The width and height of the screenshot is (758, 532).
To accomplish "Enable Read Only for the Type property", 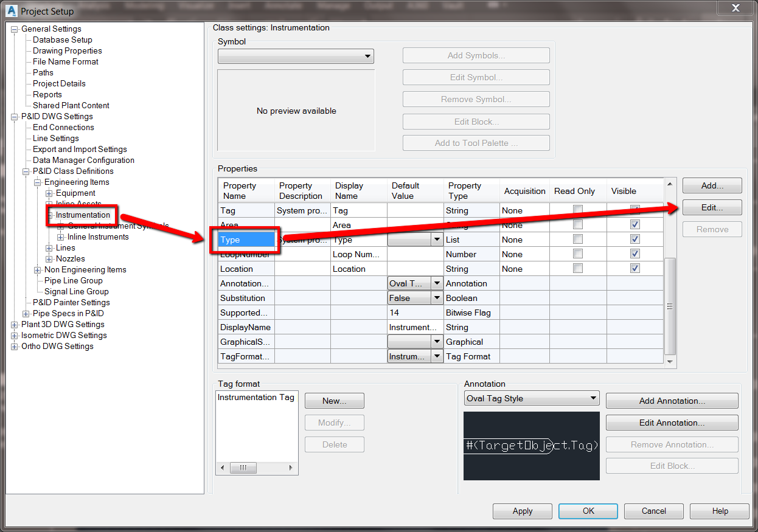I will [577, 239].
